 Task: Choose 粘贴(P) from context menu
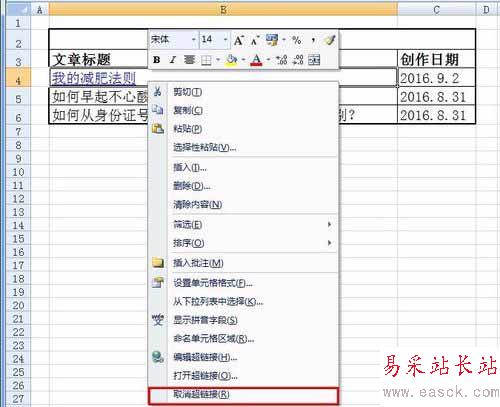[243, 129]
